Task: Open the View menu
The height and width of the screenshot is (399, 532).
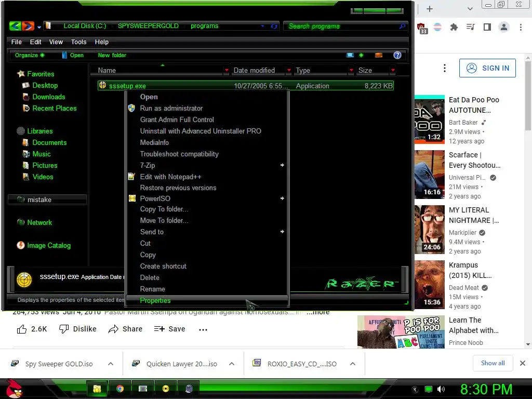Action: pos(56,42)
